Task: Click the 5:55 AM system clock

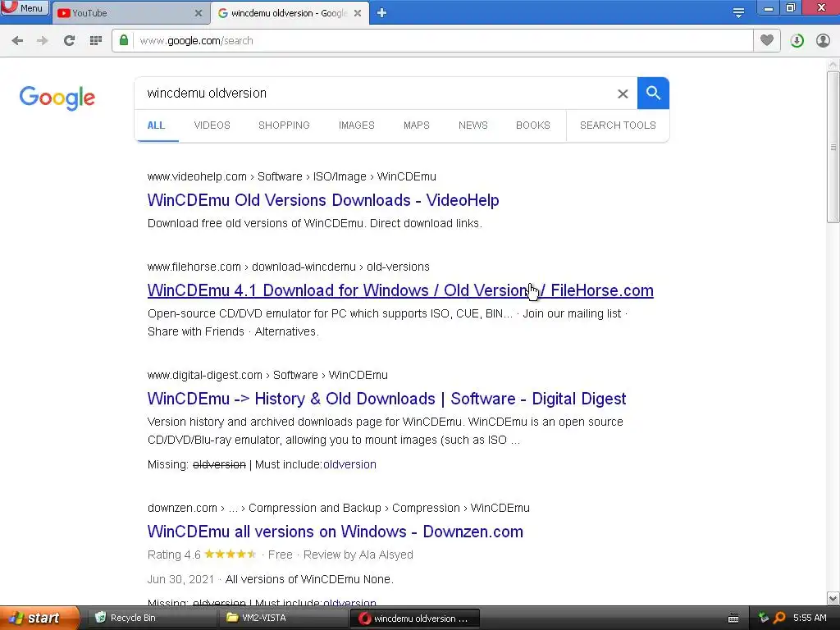Action: (x=810, y=618)
